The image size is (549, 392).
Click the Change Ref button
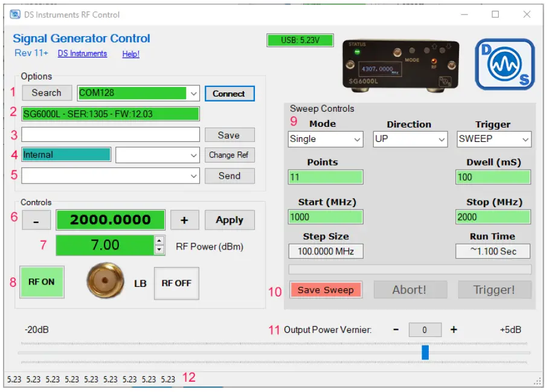(230, 155)
